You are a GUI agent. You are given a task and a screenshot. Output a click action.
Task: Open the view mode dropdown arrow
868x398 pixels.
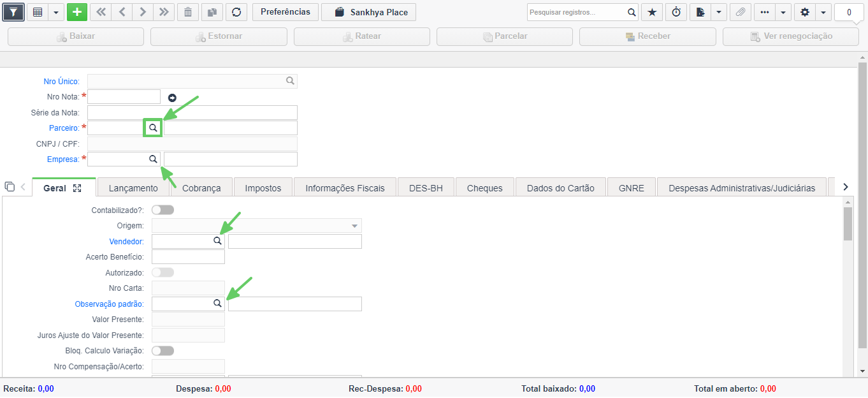coord(55,12)
